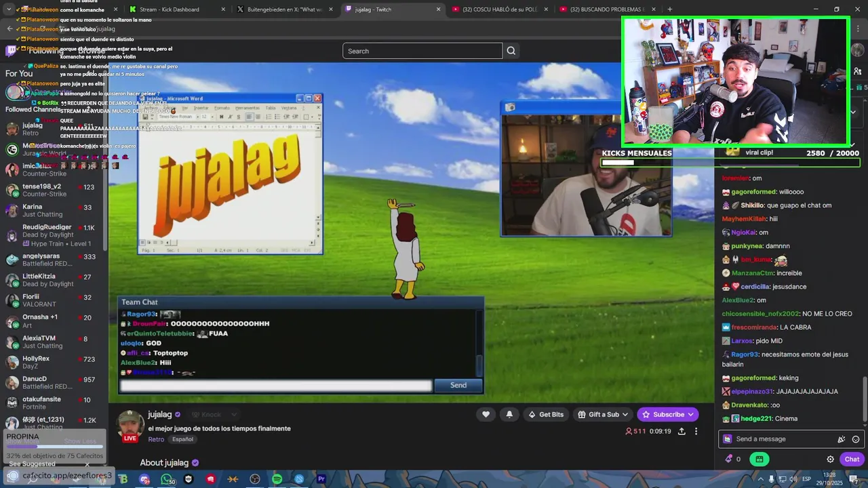868x488 pixels.
Task: Click the channel points icon below chat
Action: (729, 459)
